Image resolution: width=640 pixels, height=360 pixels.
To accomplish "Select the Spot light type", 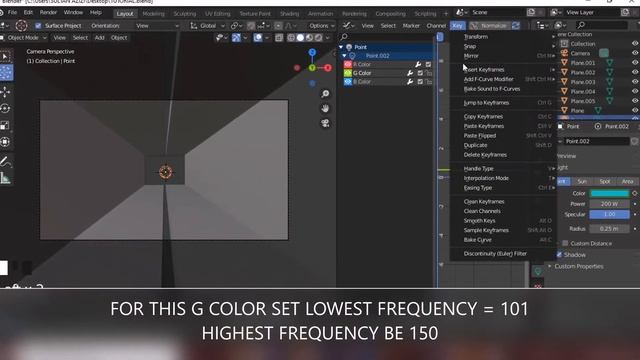I will click(605, 181).
